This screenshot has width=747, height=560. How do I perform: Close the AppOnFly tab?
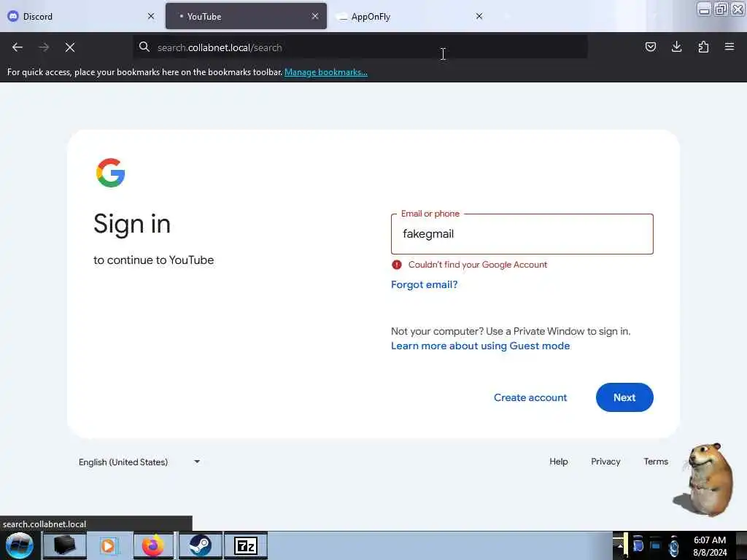[479, 16]
